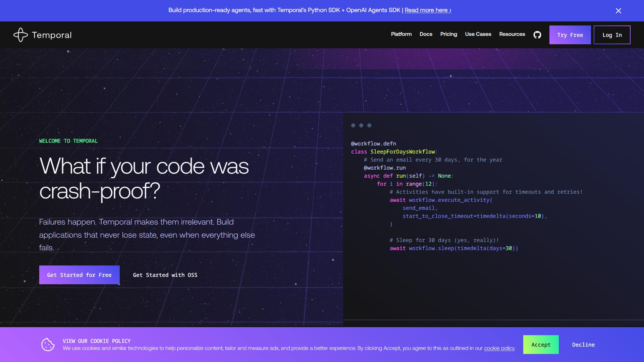Open the Resources menu
This screenshot has height=362, width=644.
[512, 34]
